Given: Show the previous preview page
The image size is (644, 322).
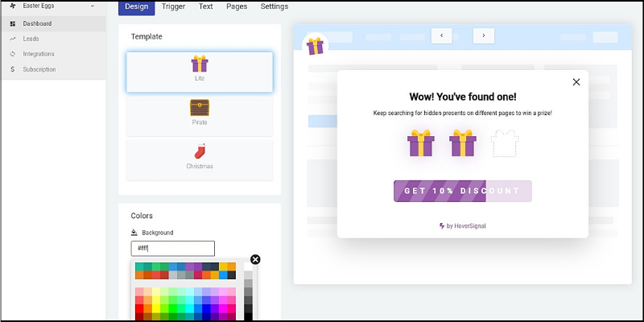Looking at the screenshot, I should click(441, 35).
